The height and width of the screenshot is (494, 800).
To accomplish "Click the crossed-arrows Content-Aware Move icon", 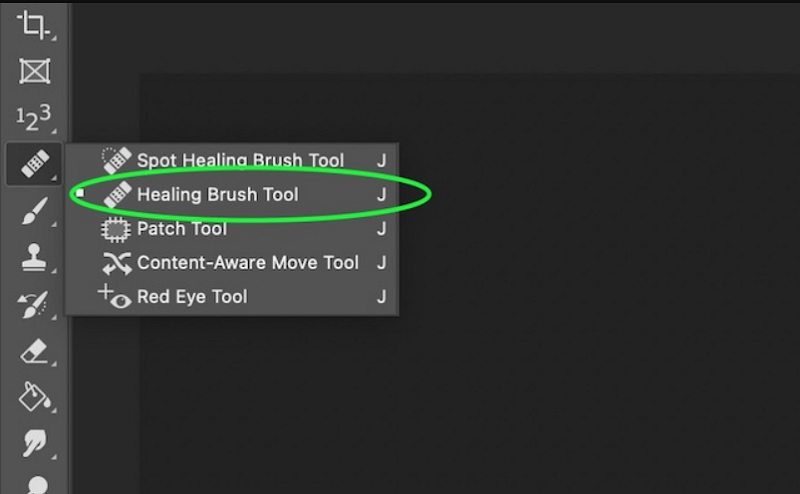I will pyautogui.click(x=117, y=263).
